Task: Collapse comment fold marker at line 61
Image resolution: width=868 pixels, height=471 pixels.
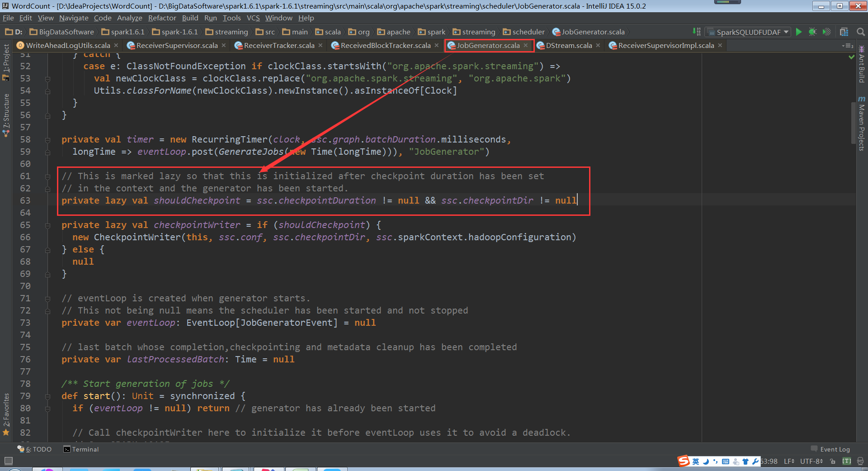Action: coord(47,176)
